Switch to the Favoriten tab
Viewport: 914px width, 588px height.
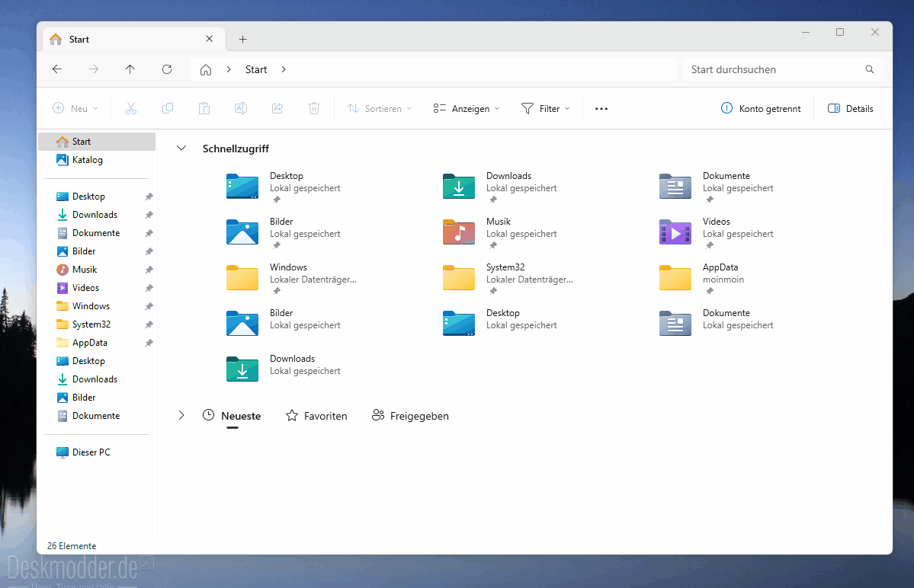coord(316,416)
